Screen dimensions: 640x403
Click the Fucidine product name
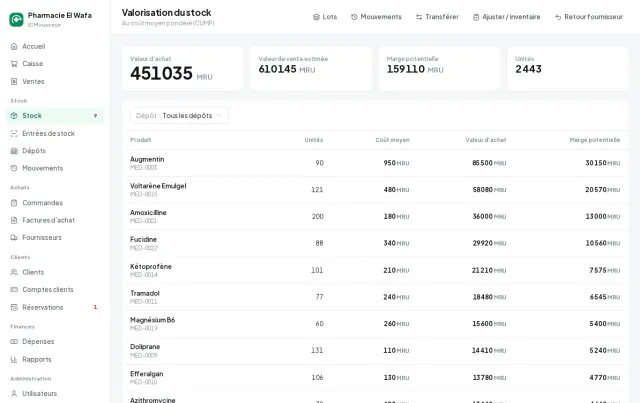point(143,239)
